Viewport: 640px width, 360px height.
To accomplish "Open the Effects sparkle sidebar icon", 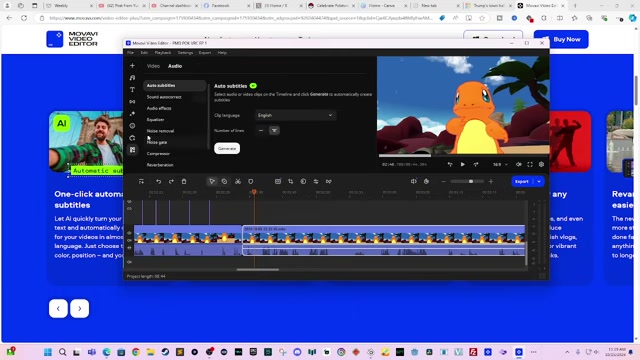I will [x=132, y=114].
